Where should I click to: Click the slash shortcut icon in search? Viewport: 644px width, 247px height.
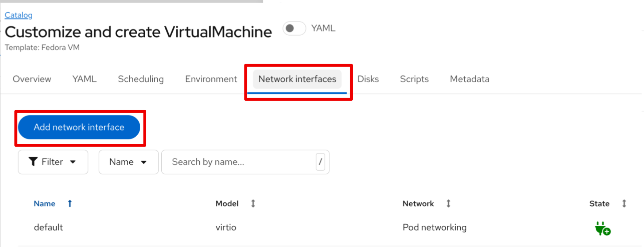[x=320, y=162]
